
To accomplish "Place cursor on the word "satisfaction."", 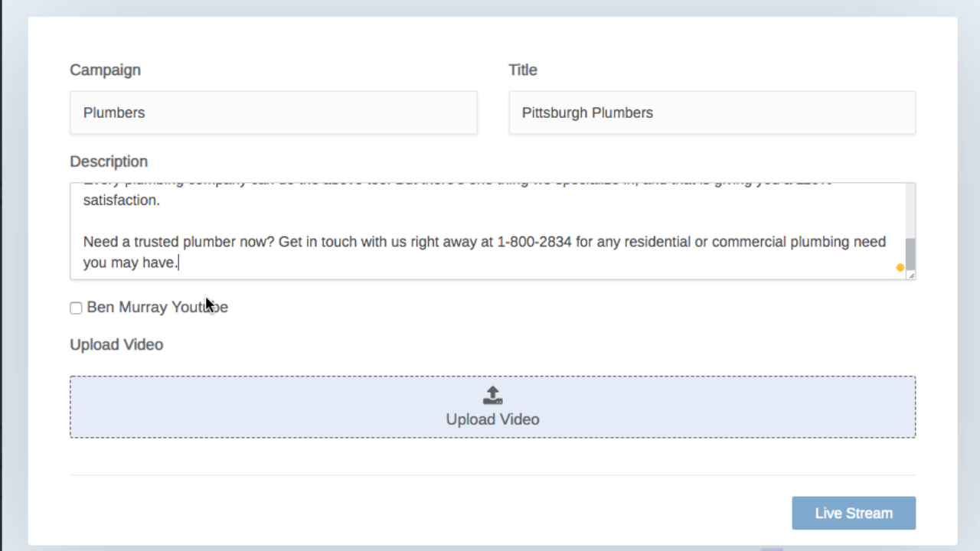I will click(122, 201).
